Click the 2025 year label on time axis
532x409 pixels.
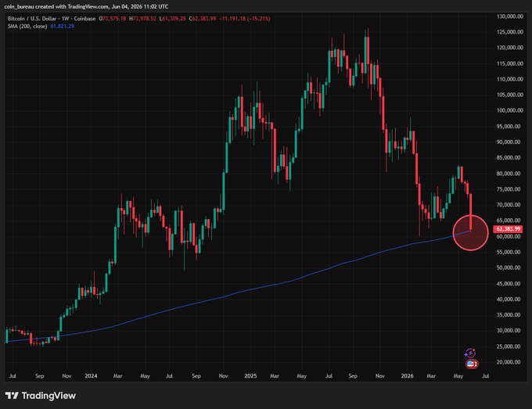click(250, 376)
